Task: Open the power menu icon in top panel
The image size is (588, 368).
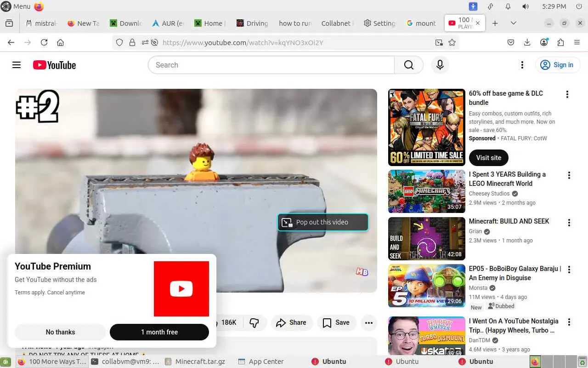Action: point(578,6)
